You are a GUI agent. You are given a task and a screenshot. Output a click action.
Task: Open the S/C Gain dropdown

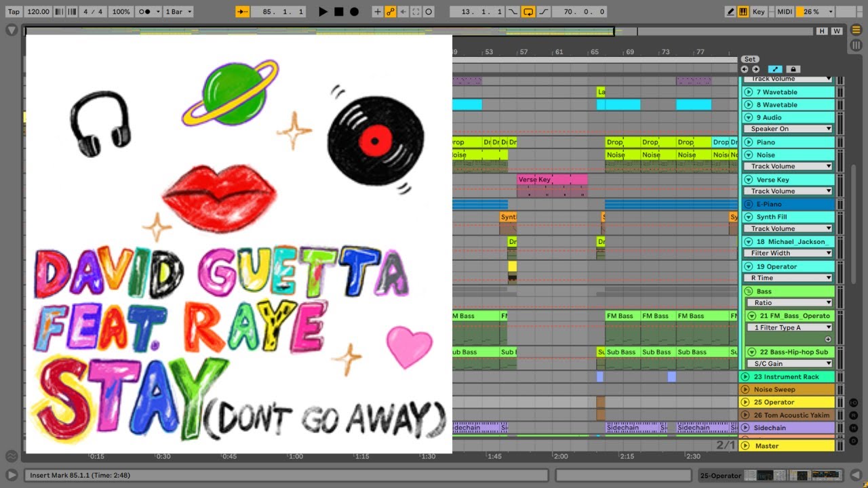point(789,364)
